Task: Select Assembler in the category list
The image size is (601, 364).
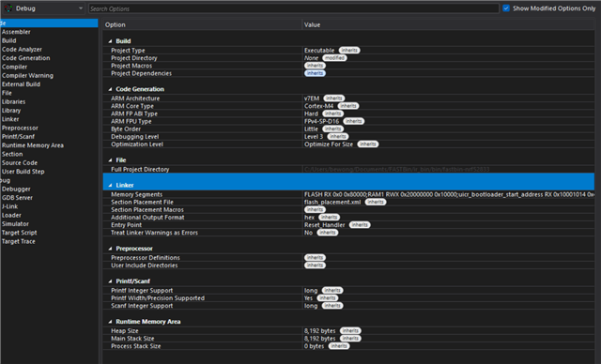Action: [x=16, y=32]
